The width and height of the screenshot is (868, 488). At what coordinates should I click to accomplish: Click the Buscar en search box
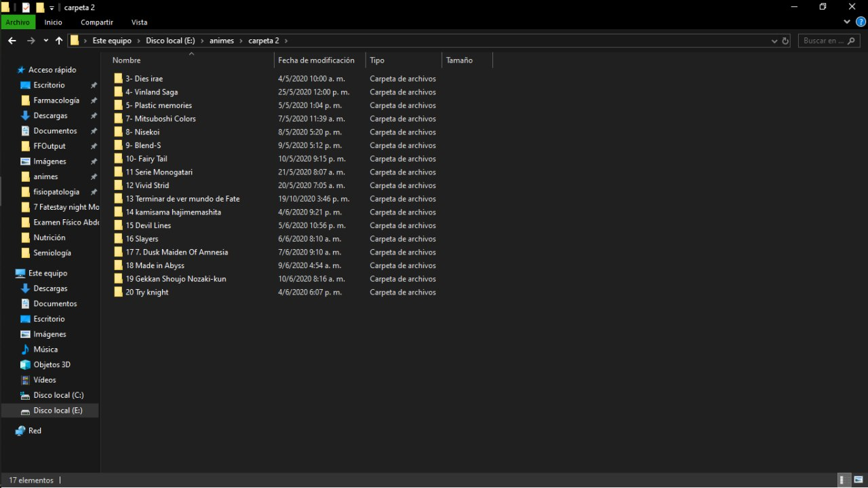829,41
